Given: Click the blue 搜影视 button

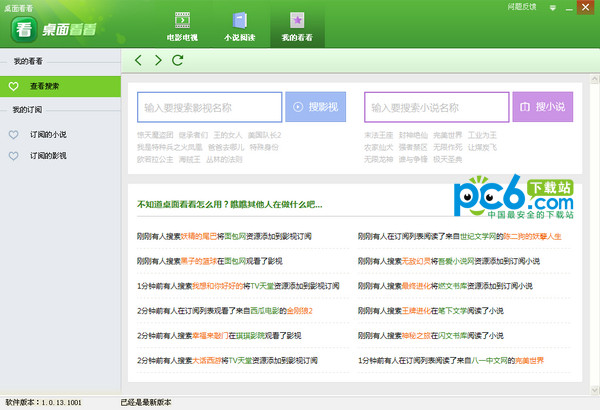Looking at the screenshot, I should tap(316, 107).
